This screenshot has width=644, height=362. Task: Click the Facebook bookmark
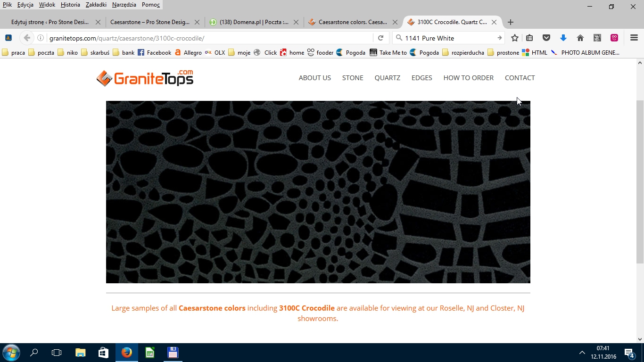(154, 53)
